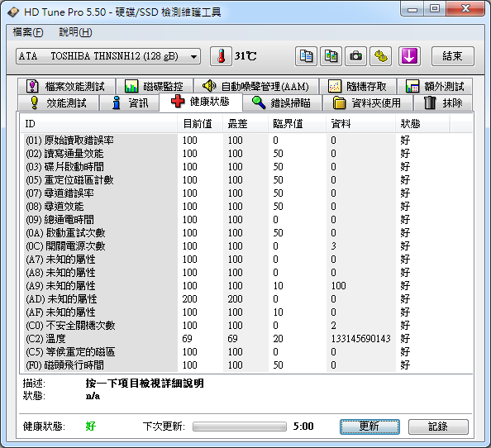The width and height of the screenshot is (491, 448).
Task: Click the 下次更新 progress bar
Action: click(240, 427)
